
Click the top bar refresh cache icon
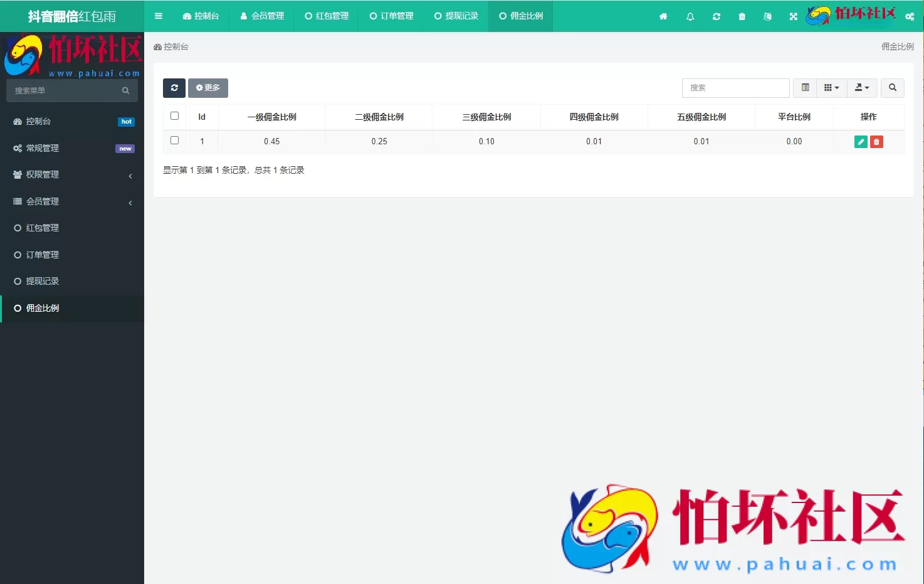[717, 16]
